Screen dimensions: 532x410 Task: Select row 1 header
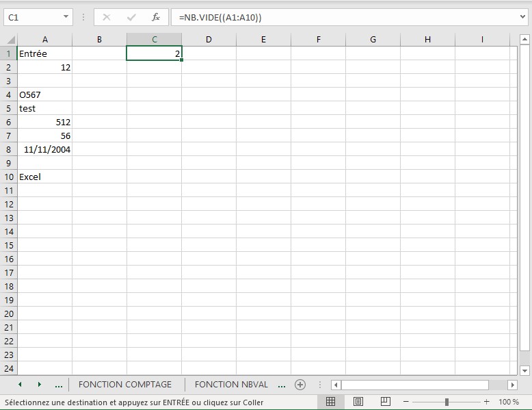pos(8,53)
